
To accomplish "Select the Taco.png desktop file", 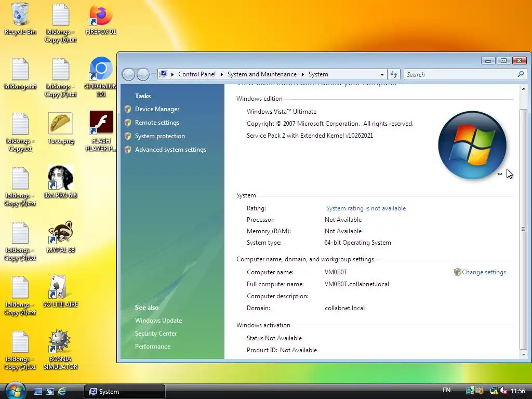I will point(60,128).
